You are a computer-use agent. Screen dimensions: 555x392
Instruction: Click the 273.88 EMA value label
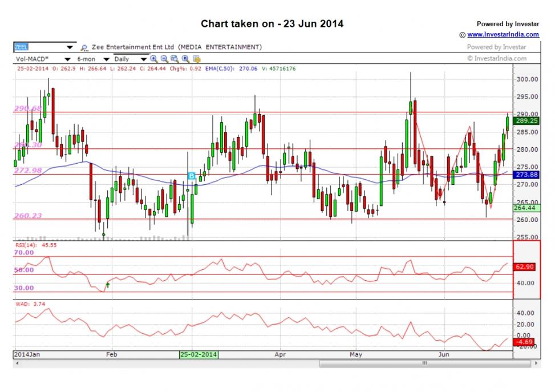[x=526, y=175]
